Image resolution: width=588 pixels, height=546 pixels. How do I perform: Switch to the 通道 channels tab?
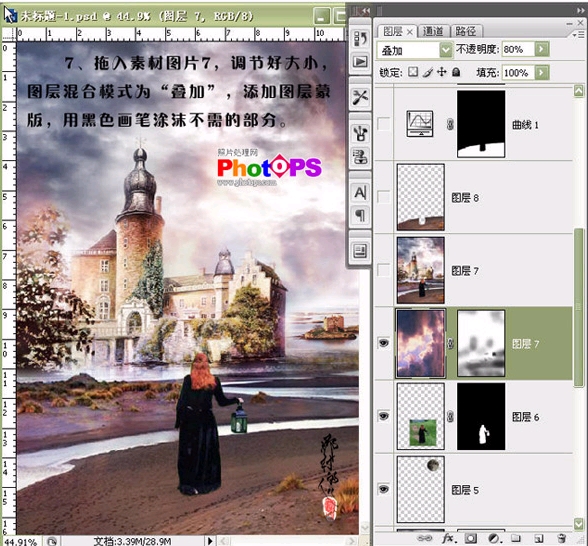(433, 31)
